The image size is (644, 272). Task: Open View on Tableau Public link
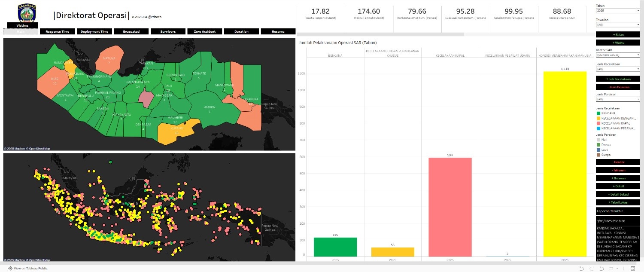tap(30, 268)
